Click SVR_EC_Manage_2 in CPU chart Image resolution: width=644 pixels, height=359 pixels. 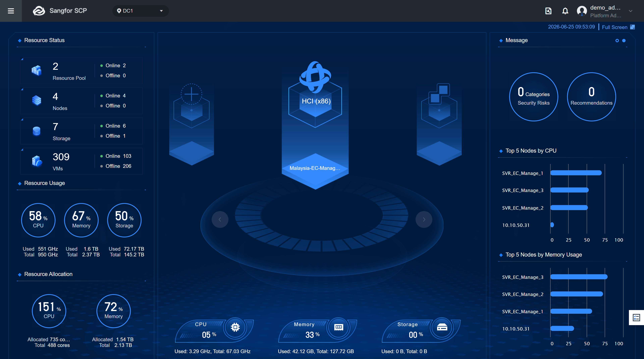coord(523,208)
